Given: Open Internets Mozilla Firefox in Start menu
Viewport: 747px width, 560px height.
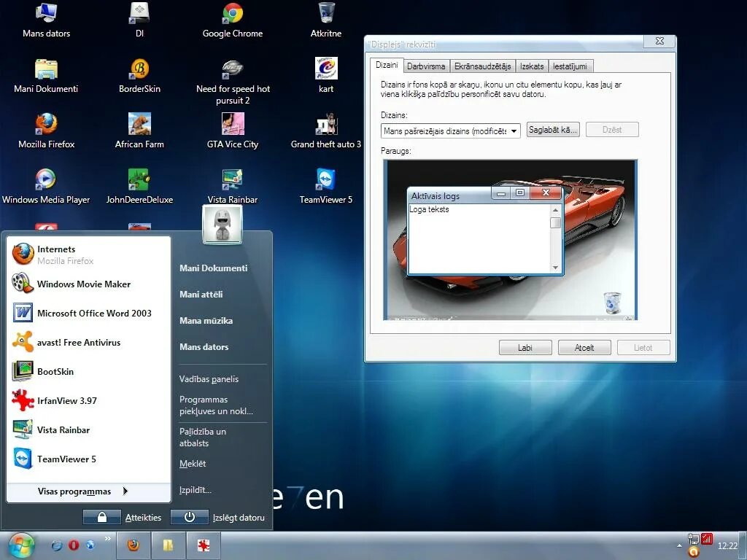Looking at the screenshot, I should (x=88, y=254).
